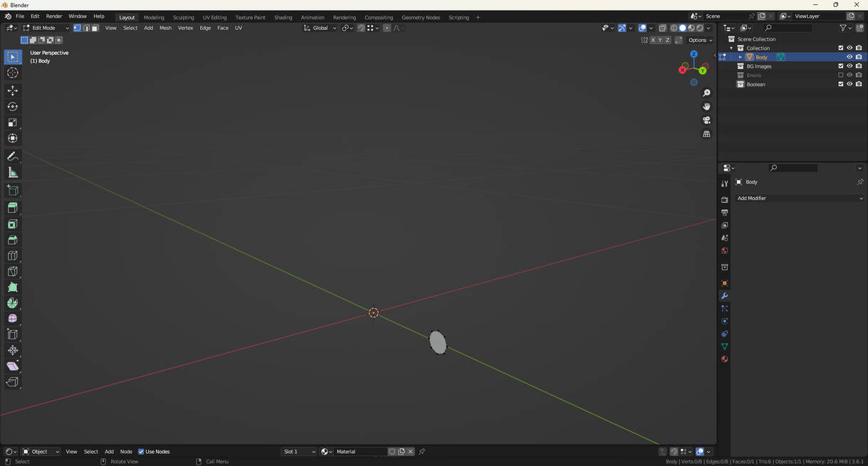
Task: Toggle camera view icon in viewport
Action: pos(706,120)
